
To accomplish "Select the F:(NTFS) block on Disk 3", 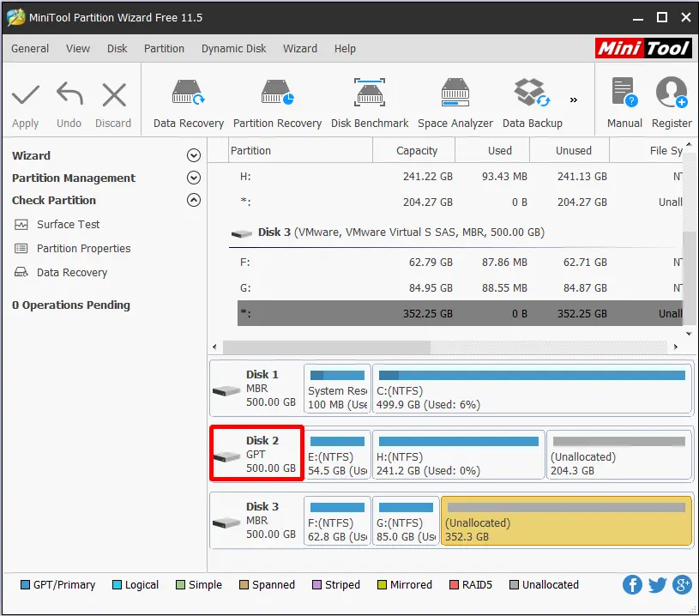I will 337,521.
